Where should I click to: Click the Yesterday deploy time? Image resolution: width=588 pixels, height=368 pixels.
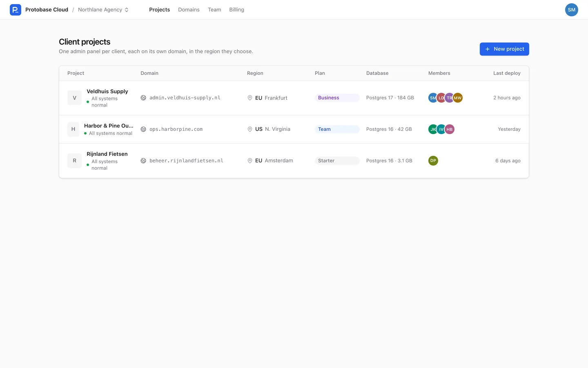coord(509,129)
